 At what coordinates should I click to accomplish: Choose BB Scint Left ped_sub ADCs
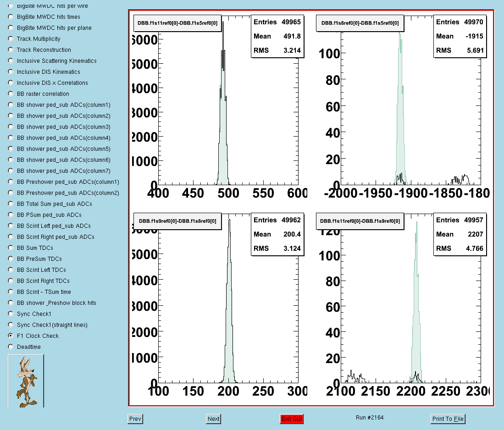coord(11,226)
